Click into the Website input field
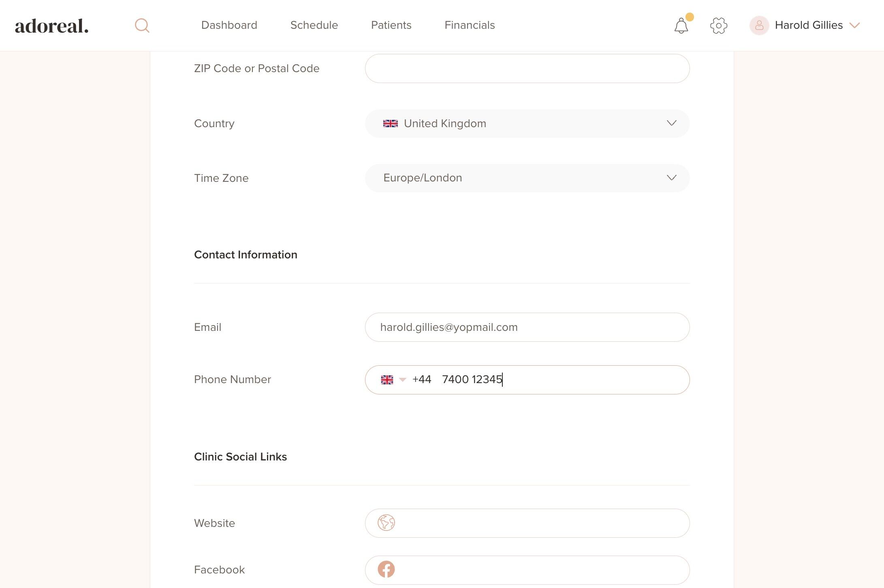Viewport: 884px width, 588px height. coord(539,523)
